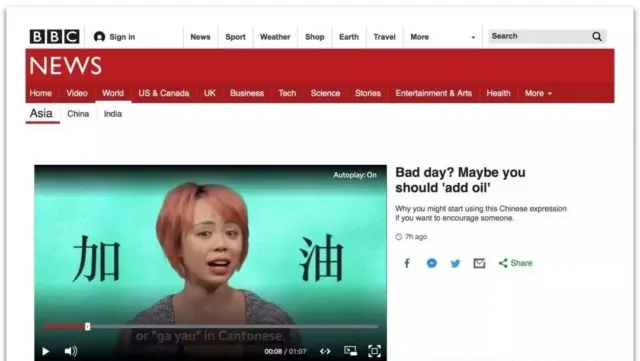Expand the red navigation More menu

538,93
